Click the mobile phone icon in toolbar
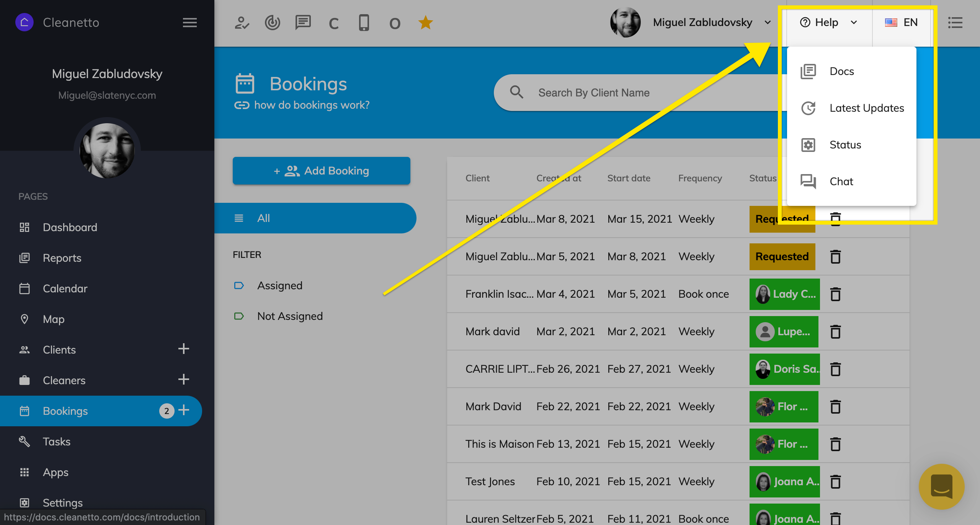Image resolution: width=980 pixels, height=525 pixels. 364,23
